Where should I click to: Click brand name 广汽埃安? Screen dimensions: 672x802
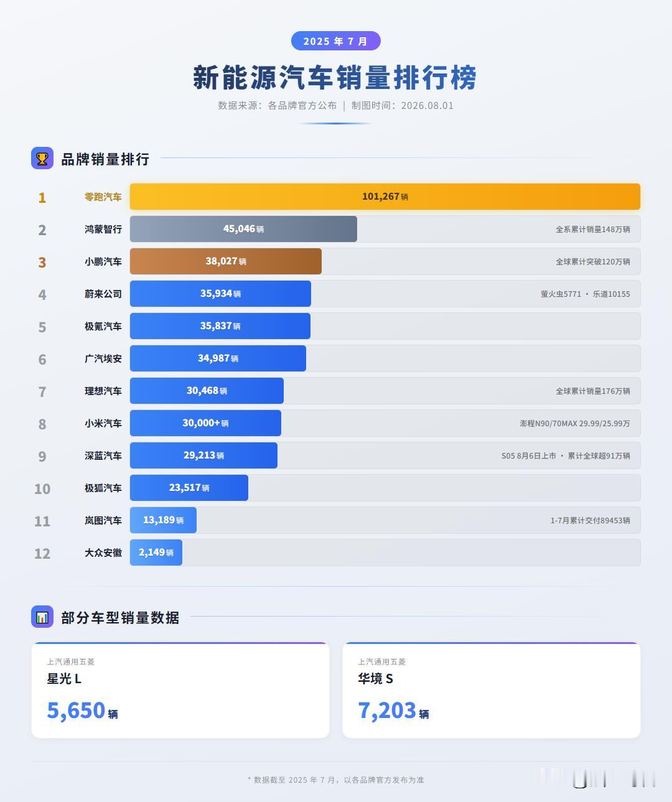[x=103, y=358]
